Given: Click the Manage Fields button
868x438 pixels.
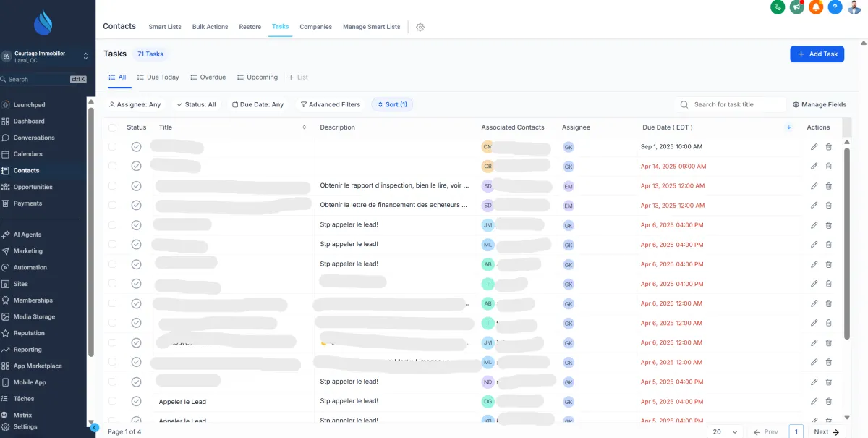Looking at the screenshot, I should pos(819,104).
